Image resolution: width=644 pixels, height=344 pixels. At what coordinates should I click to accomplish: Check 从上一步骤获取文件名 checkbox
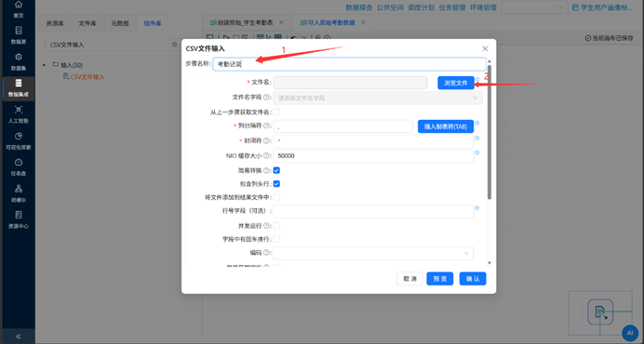point(276,112)
